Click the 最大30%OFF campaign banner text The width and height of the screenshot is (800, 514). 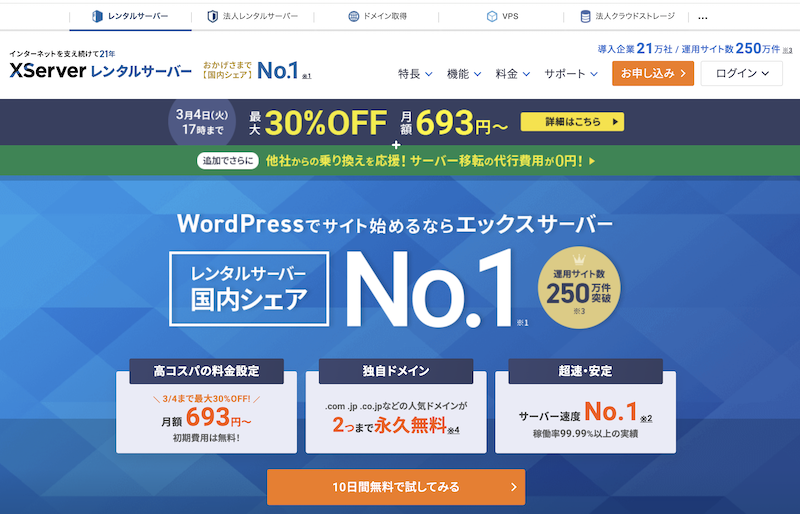(317, 123)
